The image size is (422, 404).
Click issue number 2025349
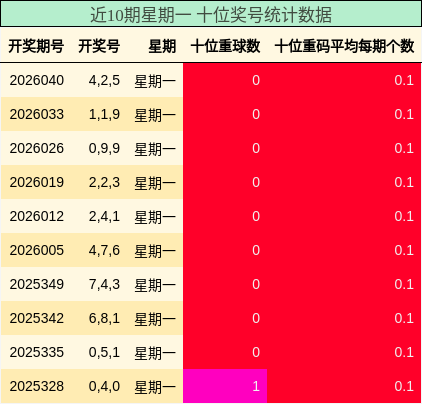[37, 284]
